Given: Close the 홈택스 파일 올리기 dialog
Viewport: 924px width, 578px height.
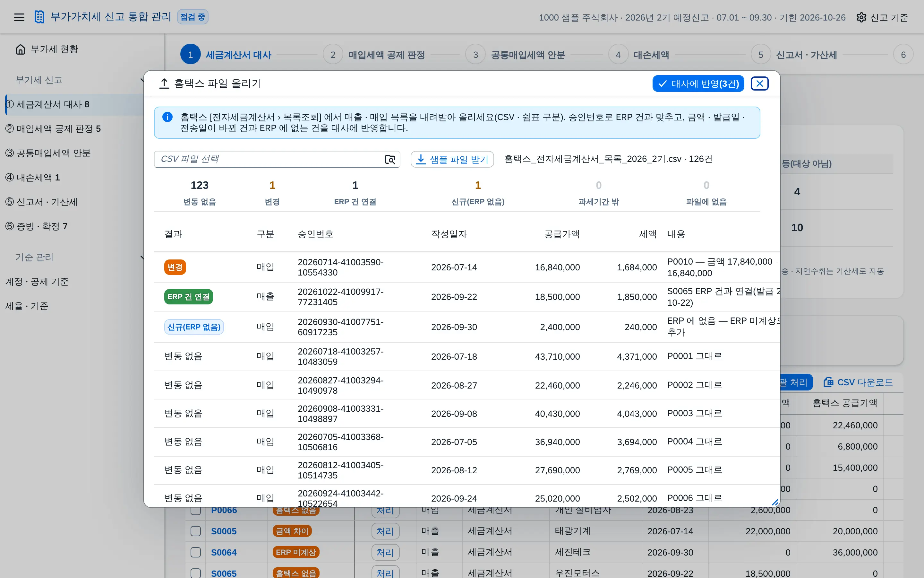Looking at the screenshot, I should tap(759, 83).
